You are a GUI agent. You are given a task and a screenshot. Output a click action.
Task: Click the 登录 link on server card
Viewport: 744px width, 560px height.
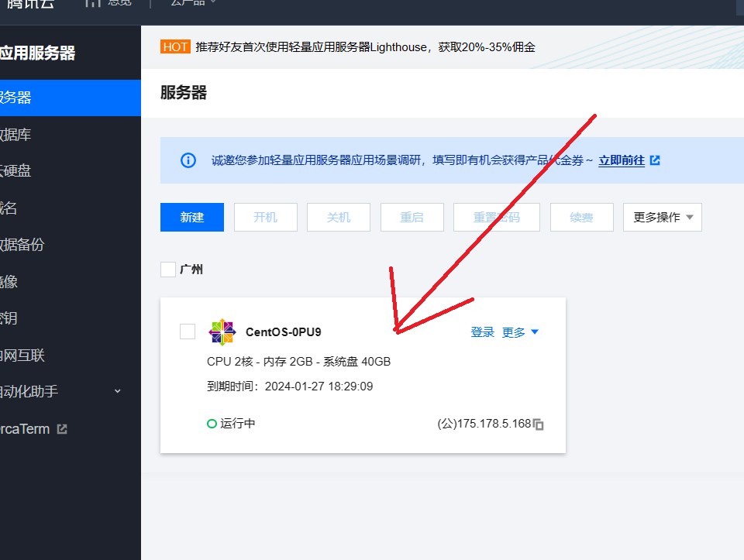click(483, 332)
